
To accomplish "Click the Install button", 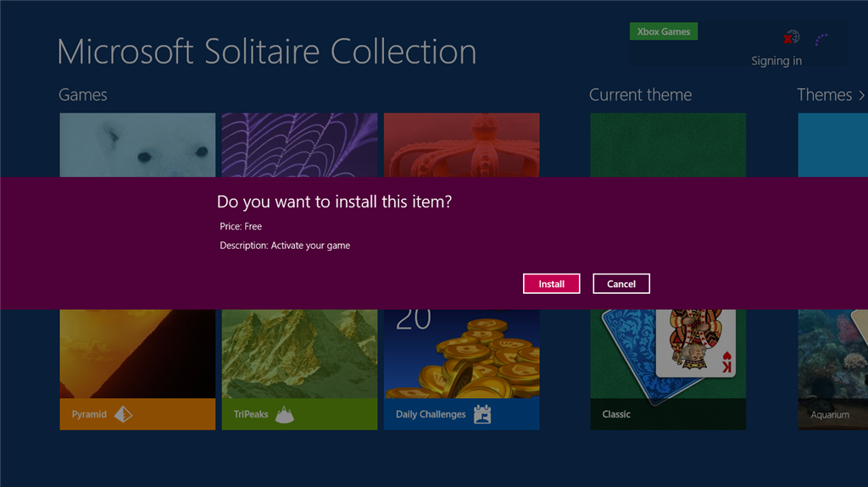I will [551, 284].
